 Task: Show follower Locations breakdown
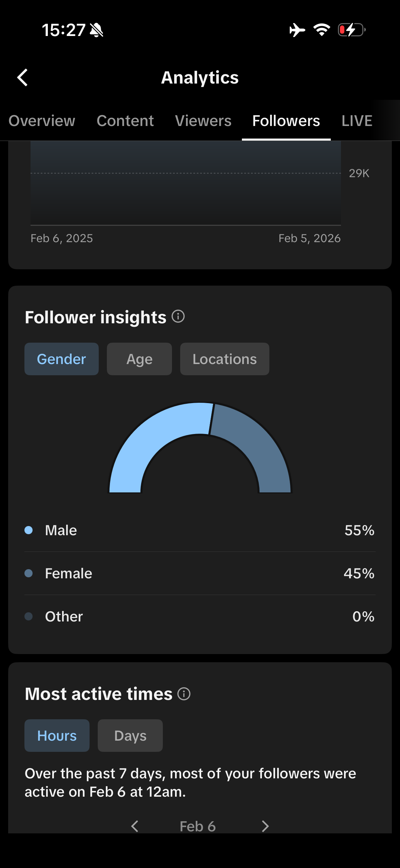225,359
